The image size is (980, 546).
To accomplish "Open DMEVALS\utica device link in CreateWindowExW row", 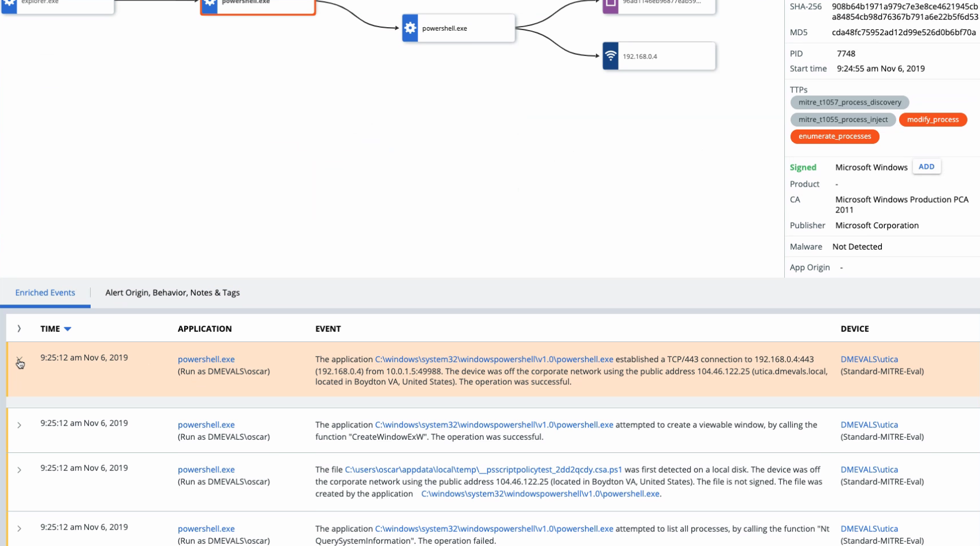I will pyautogui.click(x=869, y=425).
